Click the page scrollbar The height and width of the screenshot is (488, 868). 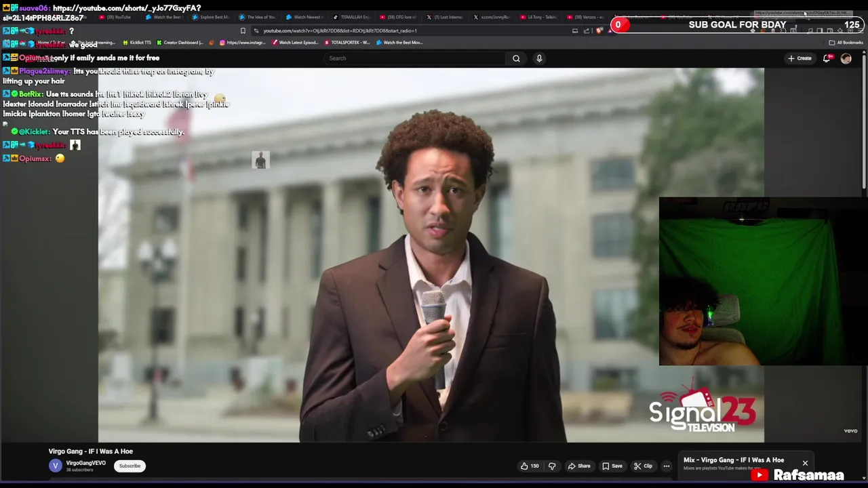[x=864, y=122]
